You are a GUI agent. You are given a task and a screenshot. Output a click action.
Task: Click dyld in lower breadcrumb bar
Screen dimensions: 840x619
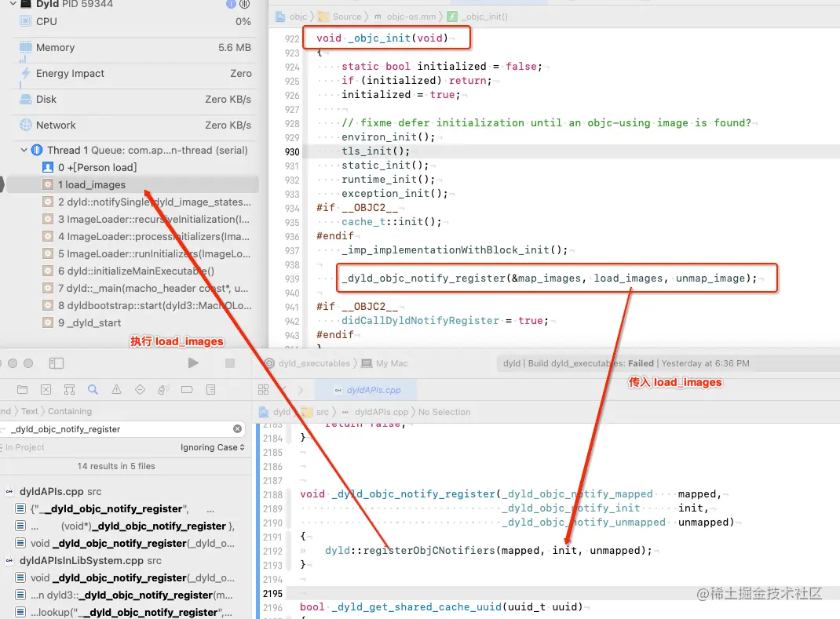coord(275,412)
